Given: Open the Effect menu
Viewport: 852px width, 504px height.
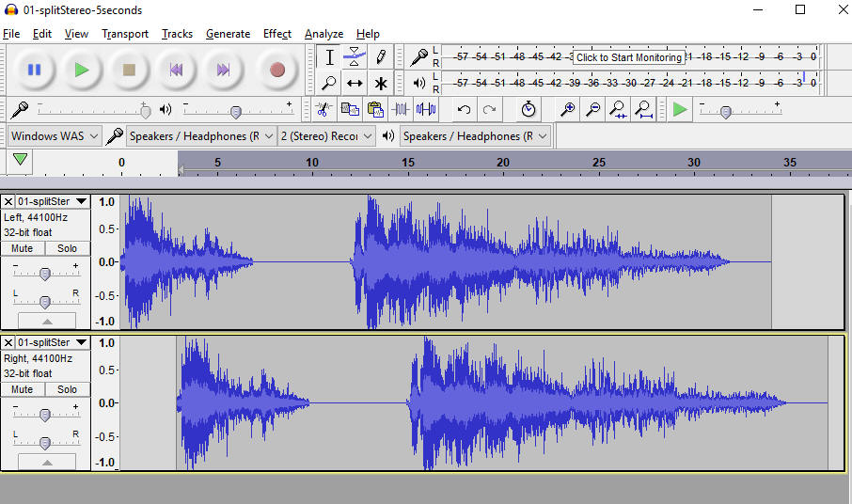Looking at the screenshot, I should (x=276, y=34).
